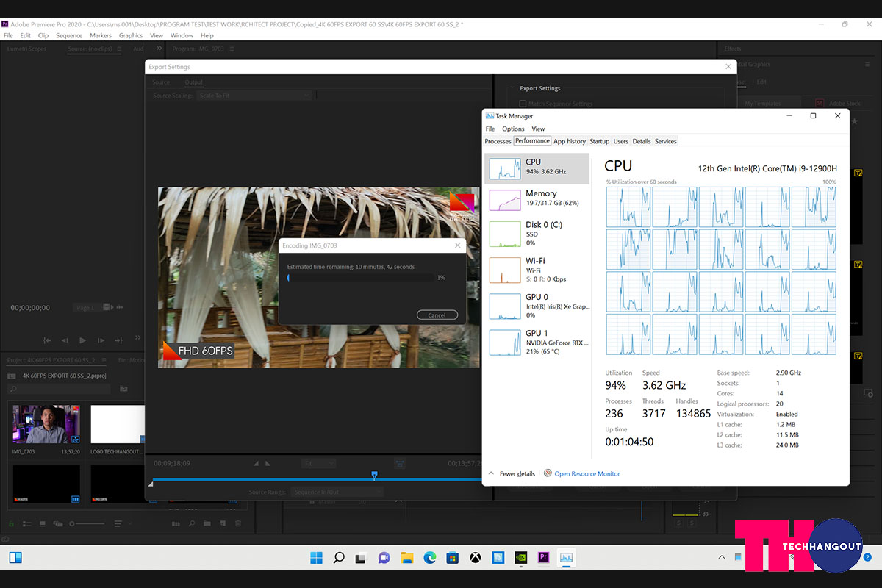Open the Source Range dropdown
Image resolution: width=882 pixels, height=588 pixels.
click(337, 492)
